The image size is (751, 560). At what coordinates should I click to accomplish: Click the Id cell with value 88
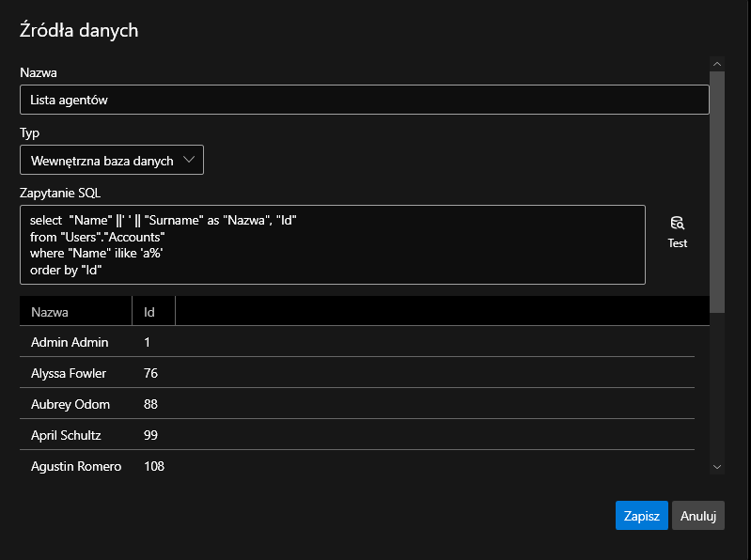151,404
